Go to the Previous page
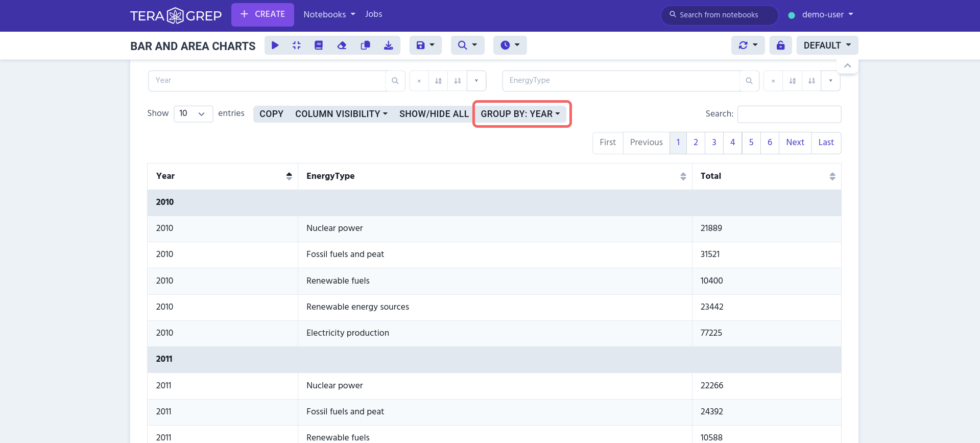Viewport: 980px width, 443px height. tap(646, 143)
